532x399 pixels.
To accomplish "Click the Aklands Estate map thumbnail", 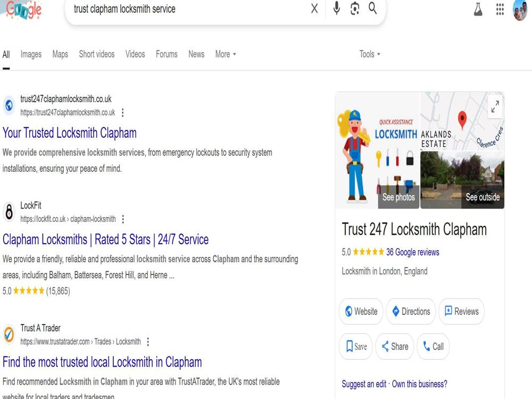I will click(462, 121).
